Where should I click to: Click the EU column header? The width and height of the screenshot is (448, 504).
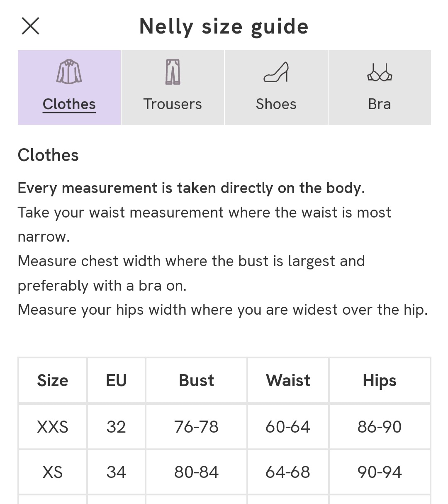(x=116, y=380)
